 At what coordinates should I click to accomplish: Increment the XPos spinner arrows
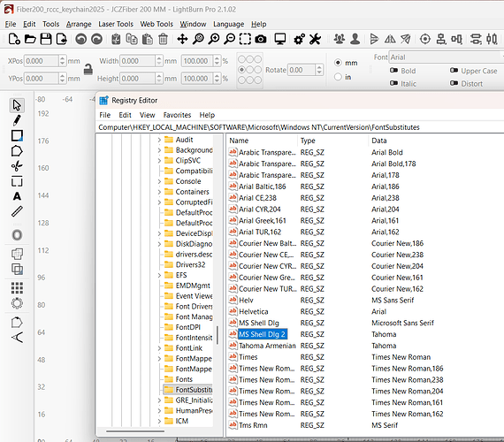click(63, 58)
